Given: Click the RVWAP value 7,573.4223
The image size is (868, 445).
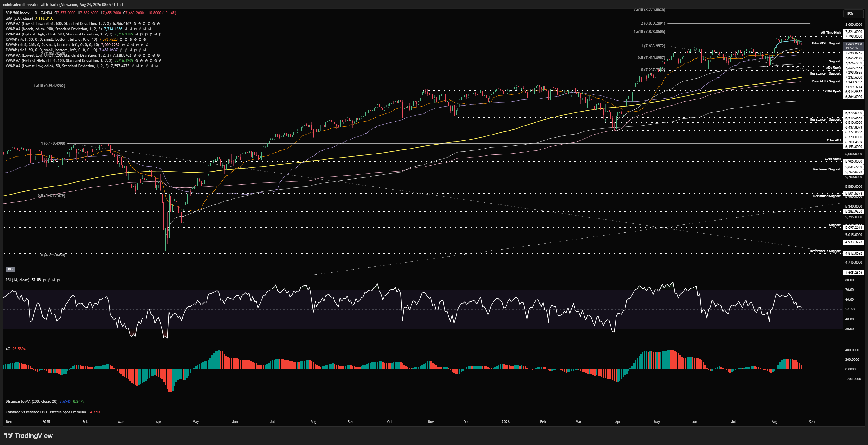Looking at the screenshot, I should click(x=108, y=39).
